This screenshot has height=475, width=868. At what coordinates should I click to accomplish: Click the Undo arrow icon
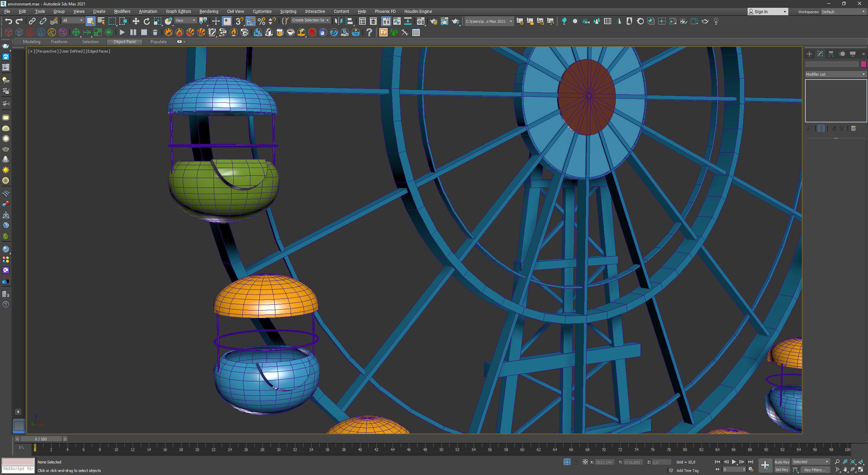8,21
